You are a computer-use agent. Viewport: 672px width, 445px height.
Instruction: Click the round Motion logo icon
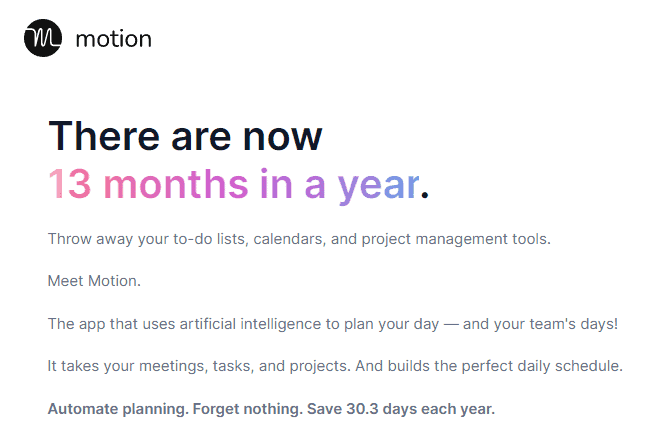coord(43,39)
